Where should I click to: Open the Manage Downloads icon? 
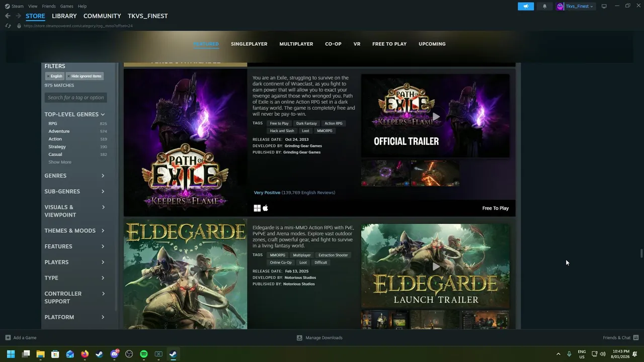click(299, 338)
